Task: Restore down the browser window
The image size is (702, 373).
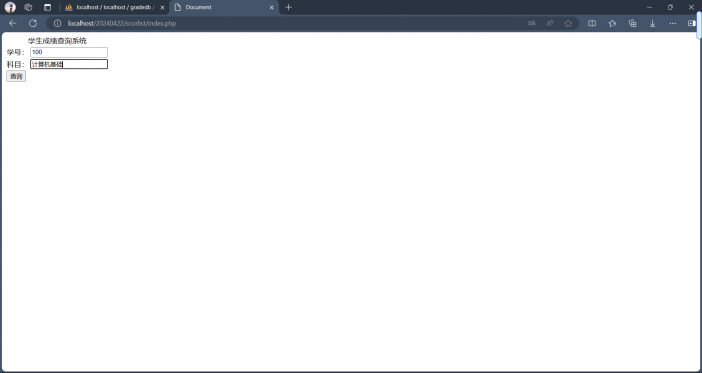Action: (670, 7)
